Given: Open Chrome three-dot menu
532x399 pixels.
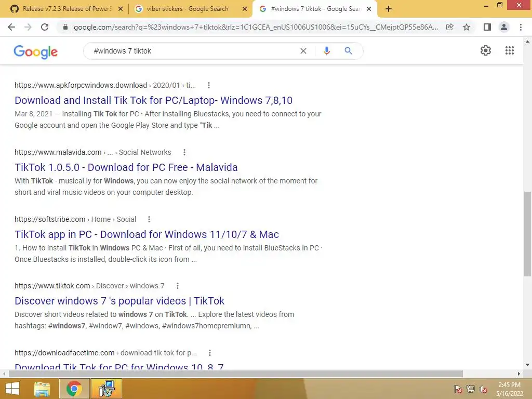Looking at the screenshot, I should click(521, 27).
